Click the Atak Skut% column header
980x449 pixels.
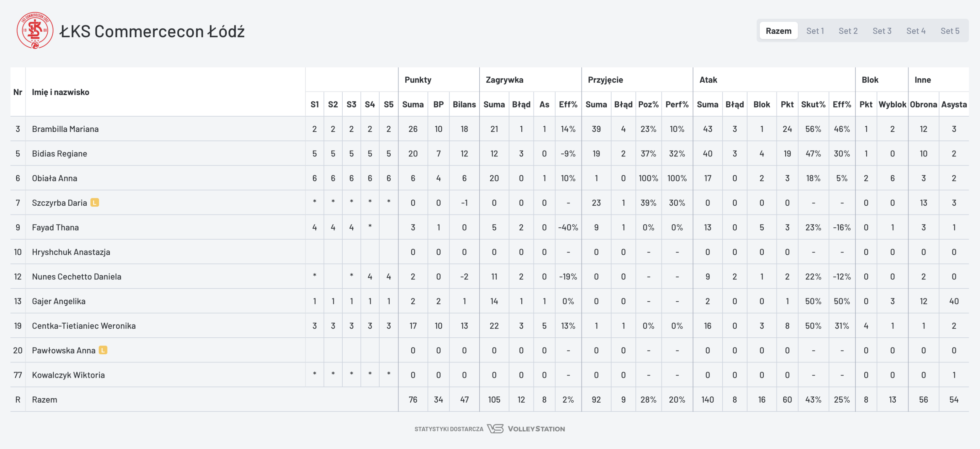(x=813, y=104)
